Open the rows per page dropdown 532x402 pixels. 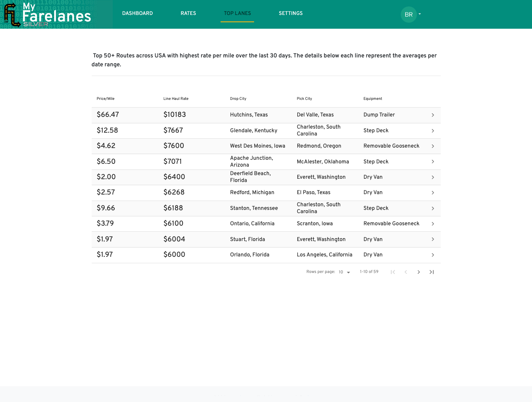[344, 272]
